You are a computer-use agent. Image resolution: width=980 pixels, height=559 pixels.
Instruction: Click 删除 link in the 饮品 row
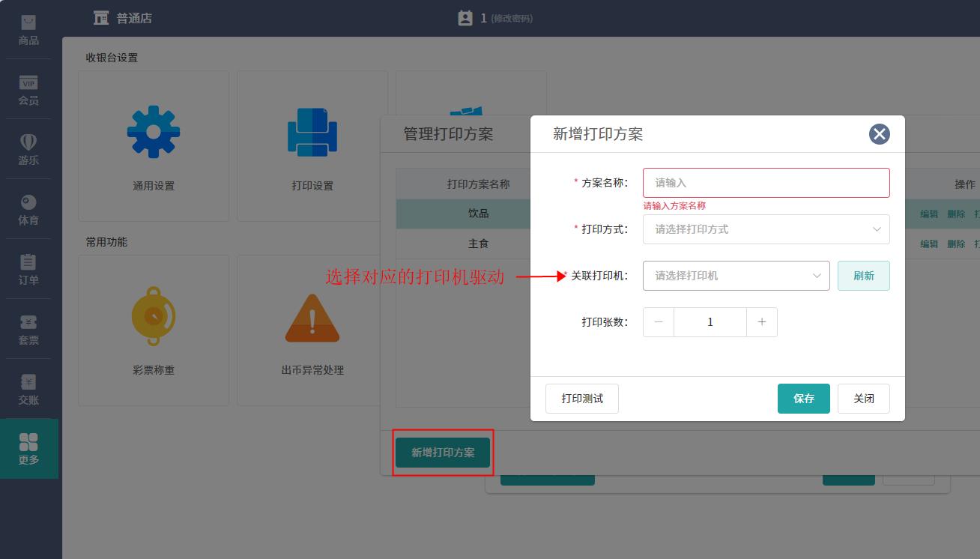pyautogui.click(x=956, y=214)
